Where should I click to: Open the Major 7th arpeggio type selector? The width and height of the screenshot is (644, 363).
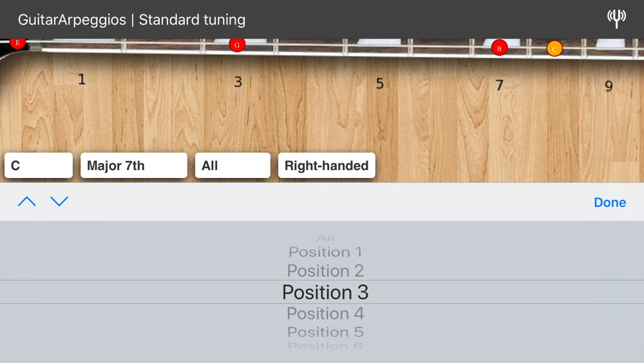(134, 165)
